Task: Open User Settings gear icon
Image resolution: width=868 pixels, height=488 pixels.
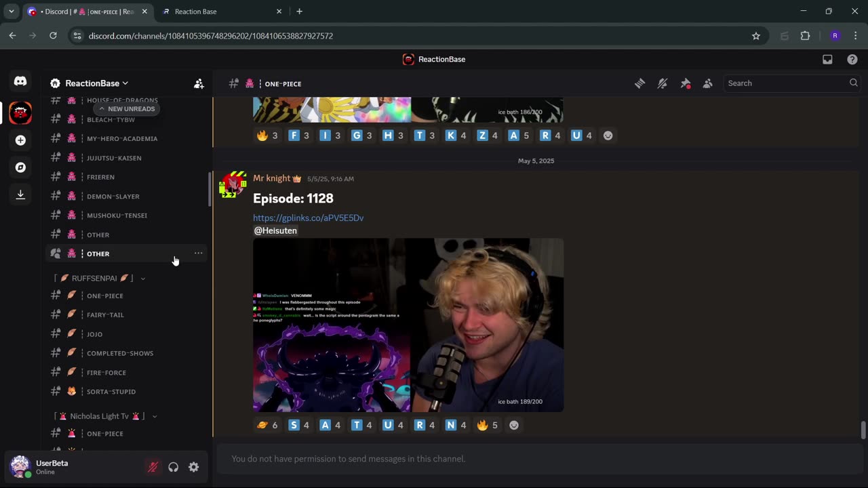Action: click(x=194, y=467)
